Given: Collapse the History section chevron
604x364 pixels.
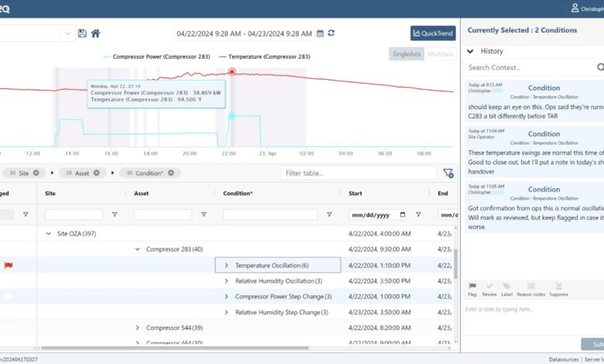Looking at the screenshot, I should tap(470, 51).
